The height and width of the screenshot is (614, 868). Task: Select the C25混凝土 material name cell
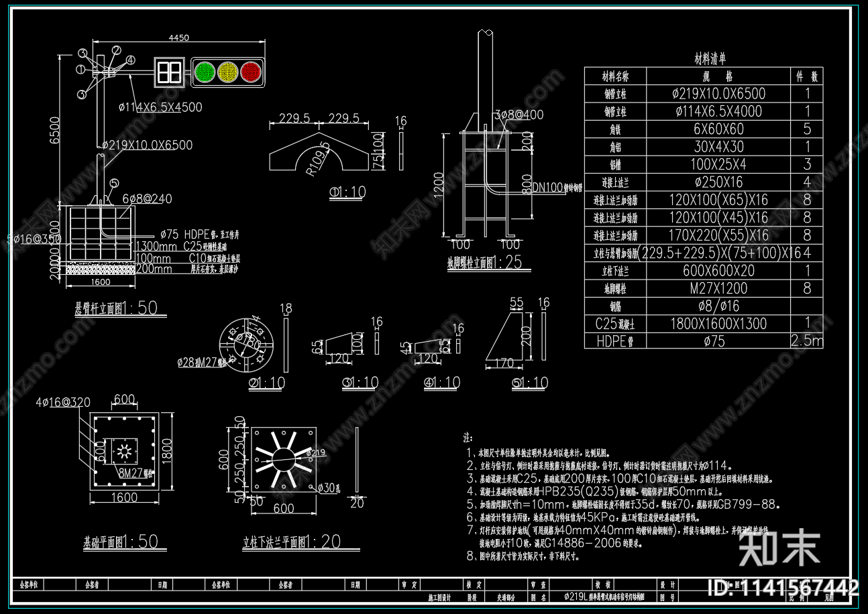pos(615,324)
